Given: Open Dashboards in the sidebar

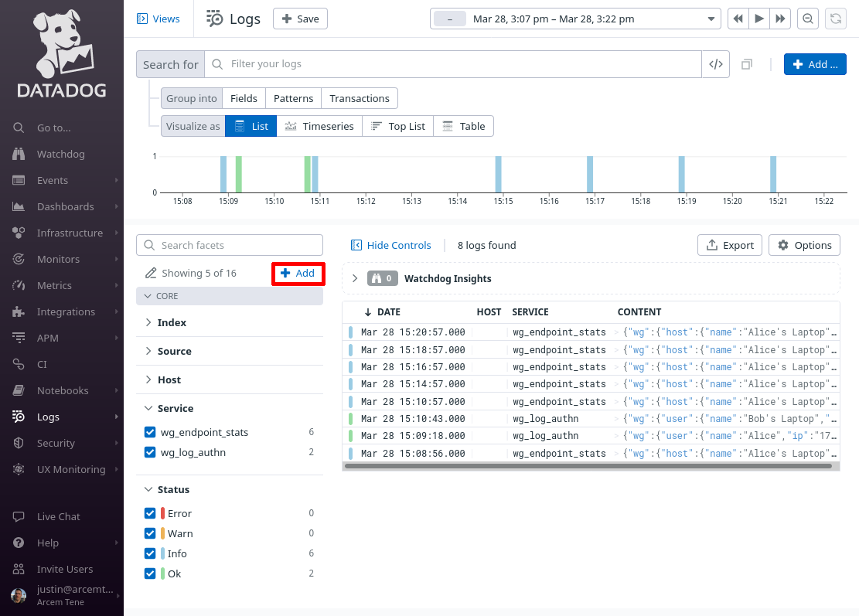Looking at the screenshot, I should pyautogui.click(x=65, y=206).
